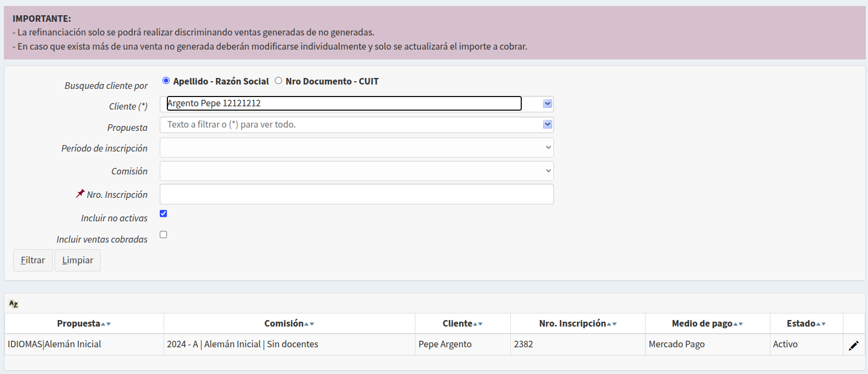
Task: Click the red pin icon beside Nro. Inscripción
Action: click(80, 194)
